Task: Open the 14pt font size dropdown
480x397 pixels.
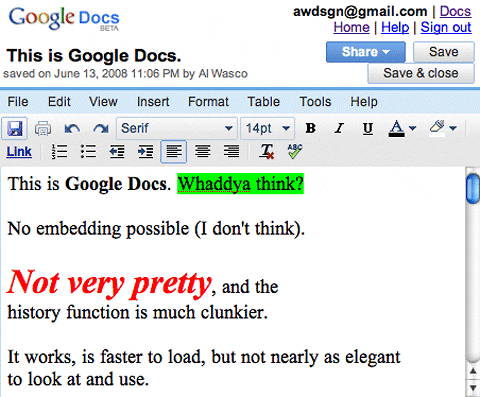Action: [268, 128]
